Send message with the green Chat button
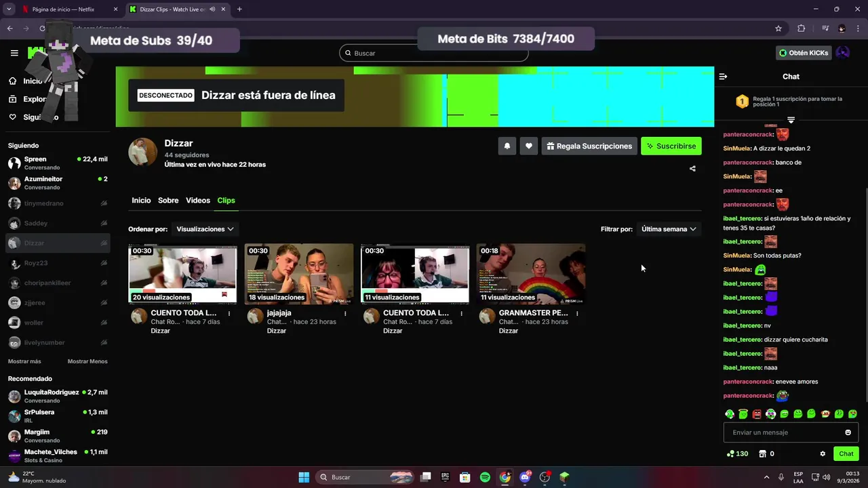Screen dimensions: 868x488 pyautogui.click(x=846, y=453)
